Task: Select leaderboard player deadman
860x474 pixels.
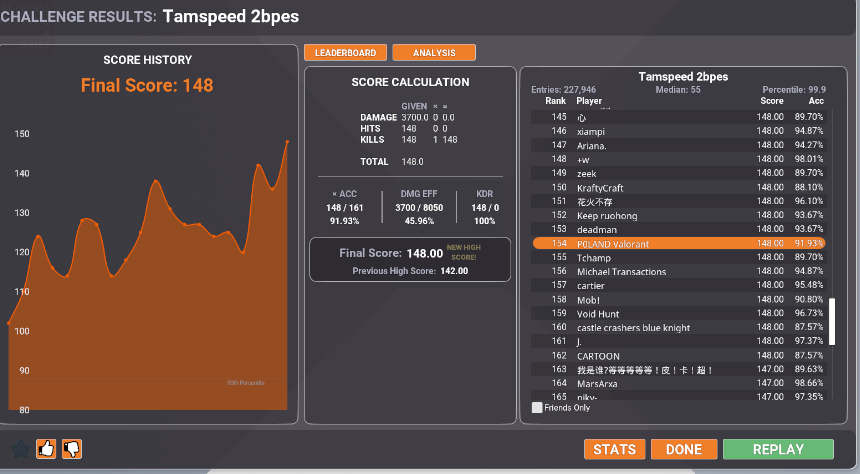Action: 679,229
